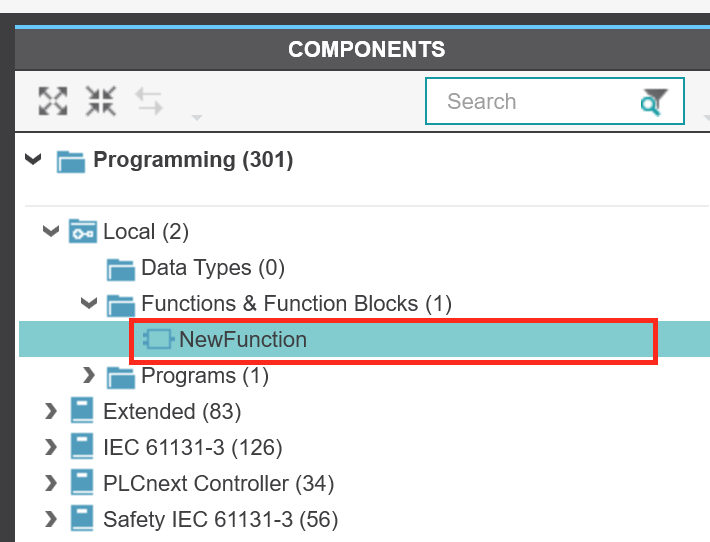
Task: Collapse Functions & Function Blocks folder
Action: (x=89, y=302)
